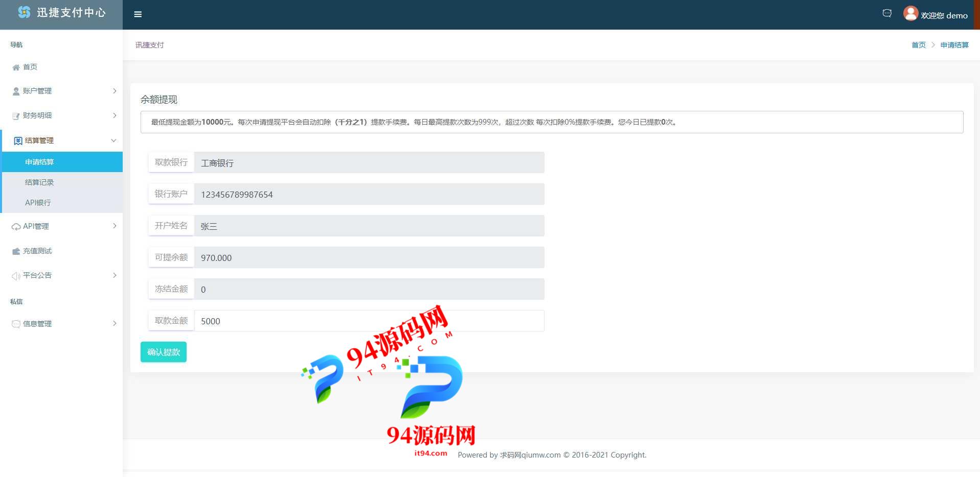Click the 银行账户 field with account number
Screen dimensions: 980x477
pos(369,194)
